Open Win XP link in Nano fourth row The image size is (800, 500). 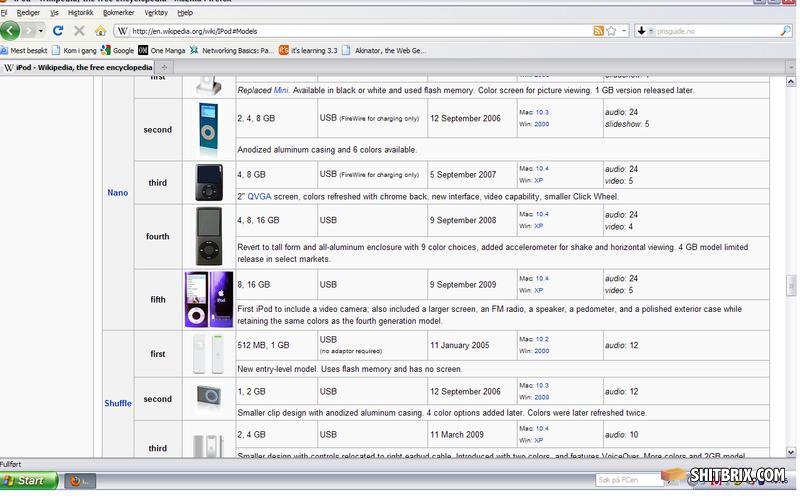point(538,226)
